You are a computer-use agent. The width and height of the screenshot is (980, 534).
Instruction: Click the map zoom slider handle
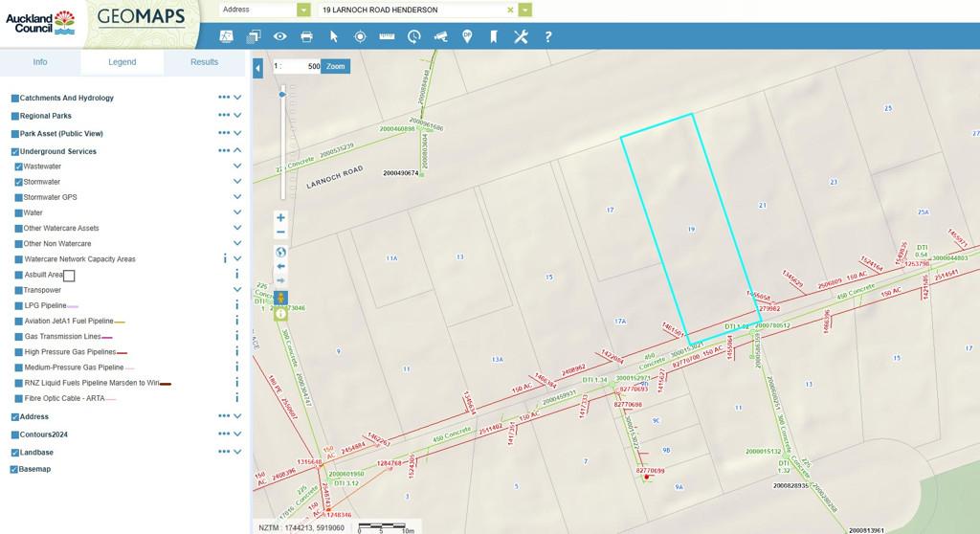click(281, 95)
